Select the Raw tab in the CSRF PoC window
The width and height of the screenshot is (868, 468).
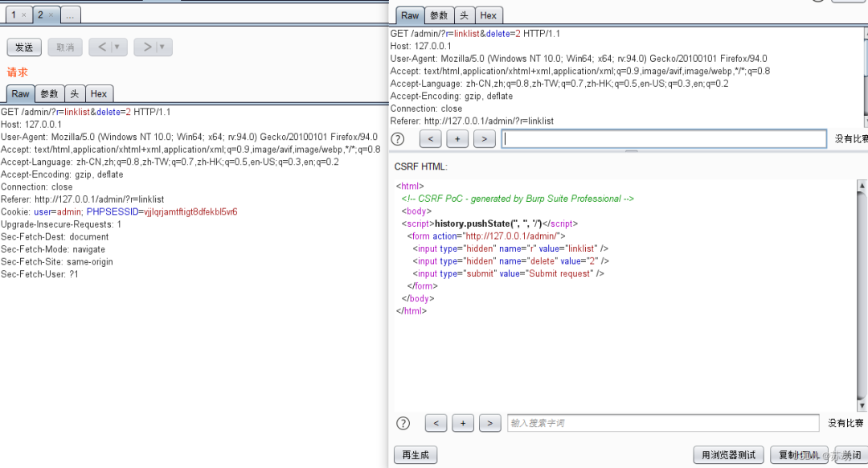[410, 15]
